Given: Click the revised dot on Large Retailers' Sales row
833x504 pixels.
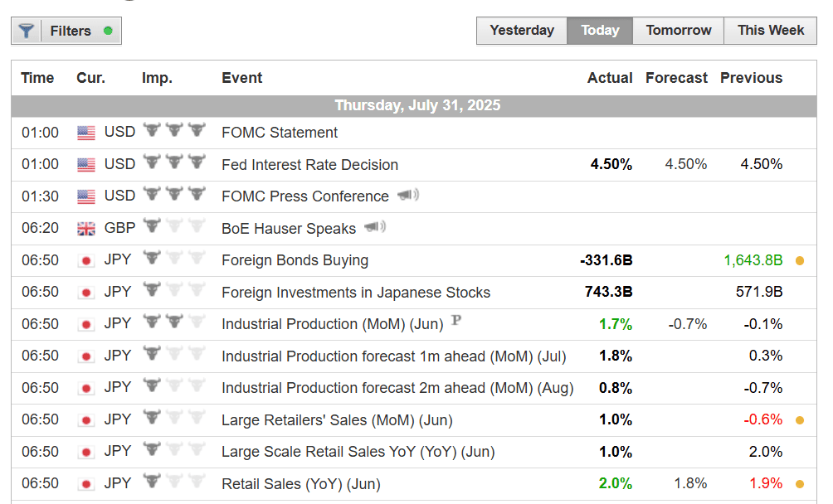Looking at the screenshot, I should pyautogui.click(x=800, y=420).
